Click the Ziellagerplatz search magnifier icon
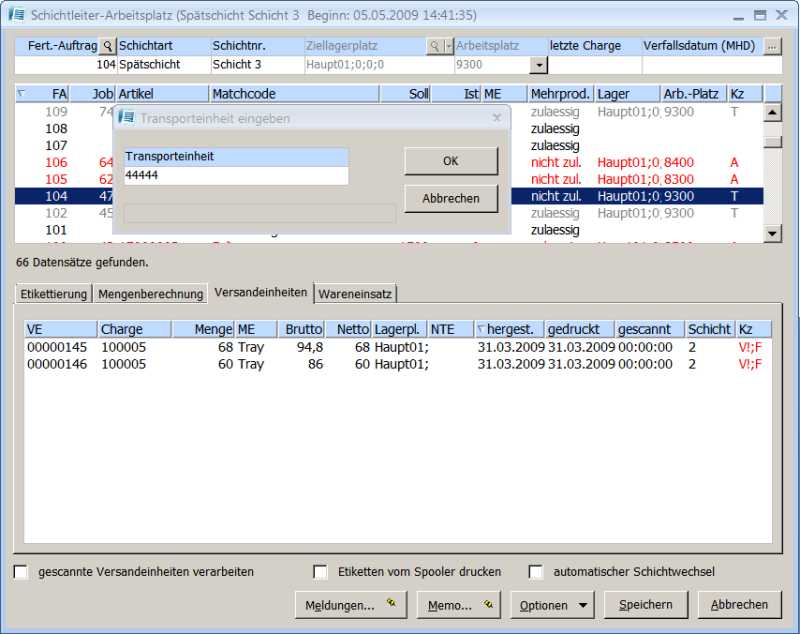The width and height of the screenshot is (800, 634). click(435, 46)
